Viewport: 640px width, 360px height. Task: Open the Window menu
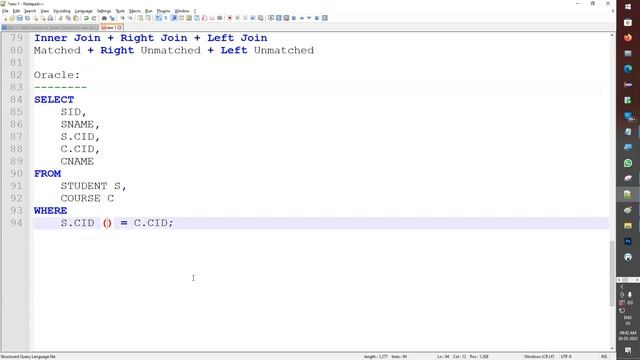182,11
